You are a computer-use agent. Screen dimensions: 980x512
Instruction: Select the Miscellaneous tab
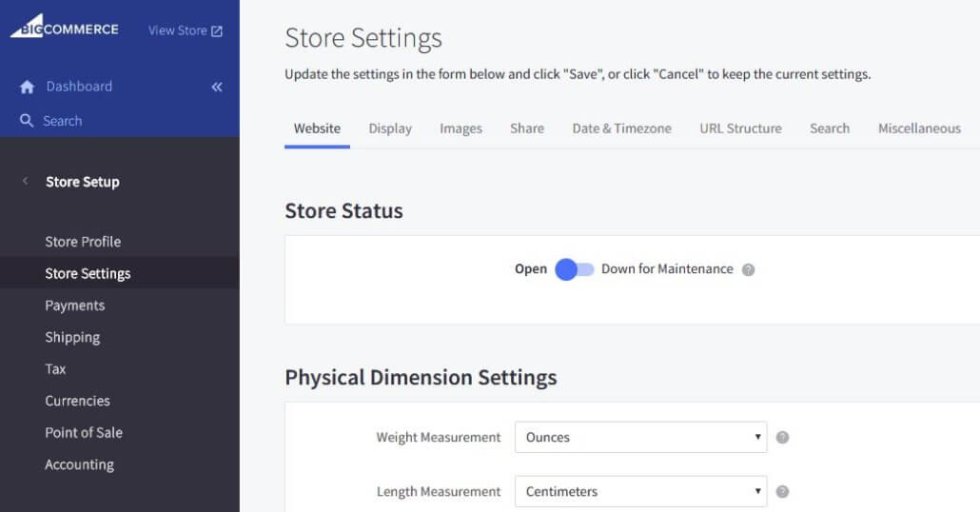(919, 128)
